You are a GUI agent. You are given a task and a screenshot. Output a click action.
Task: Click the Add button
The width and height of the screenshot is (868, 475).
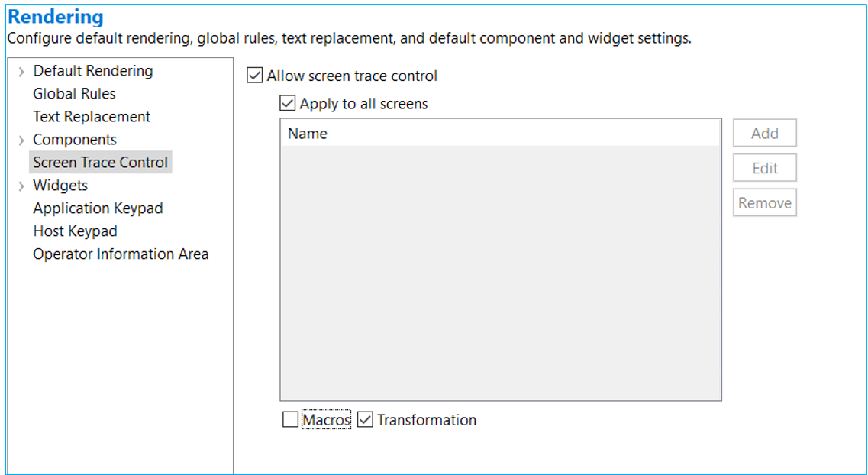(764, 134)
